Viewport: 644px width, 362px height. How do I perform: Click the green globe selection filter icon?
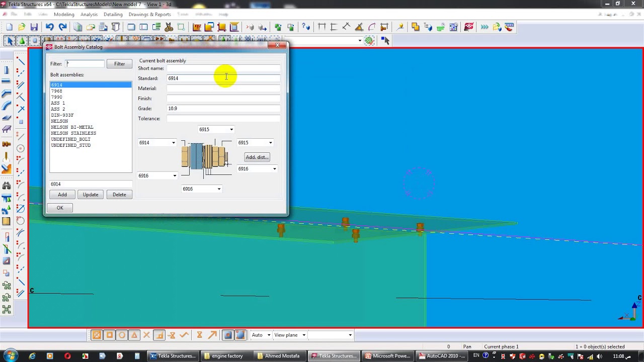(x=369, y=41)
